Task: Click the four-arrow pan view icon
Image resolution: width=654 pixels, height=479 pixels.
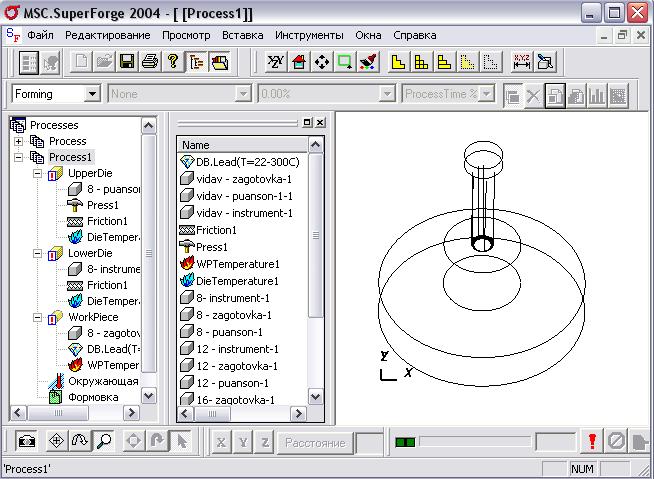Action: point(322,62)
